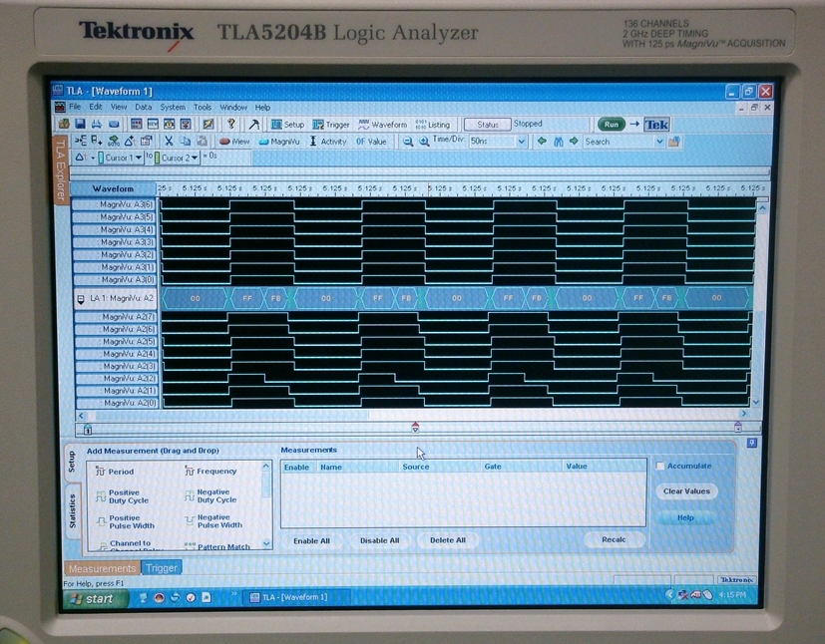Screen dimensions: 825x644
Task: Click the cursor 1 marker on overview bar
Action: [88, 430]
